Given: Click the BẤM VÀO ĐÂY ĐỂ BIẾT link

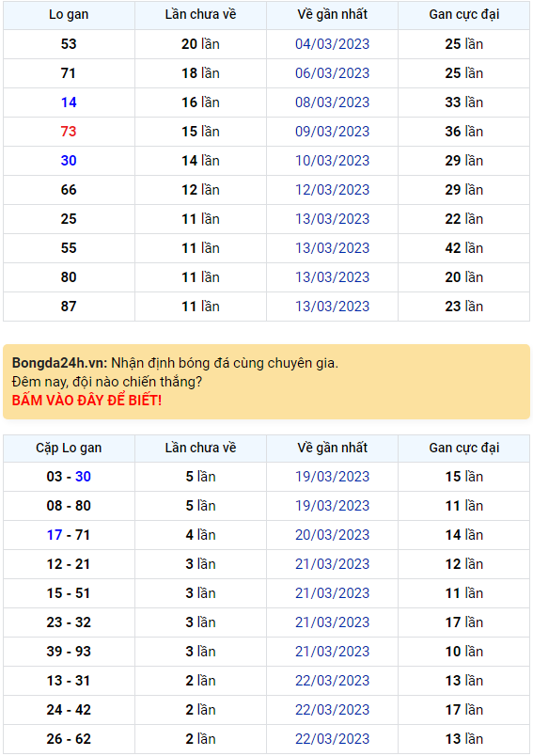Looking at the screenshot, I should tap(86, 401).
